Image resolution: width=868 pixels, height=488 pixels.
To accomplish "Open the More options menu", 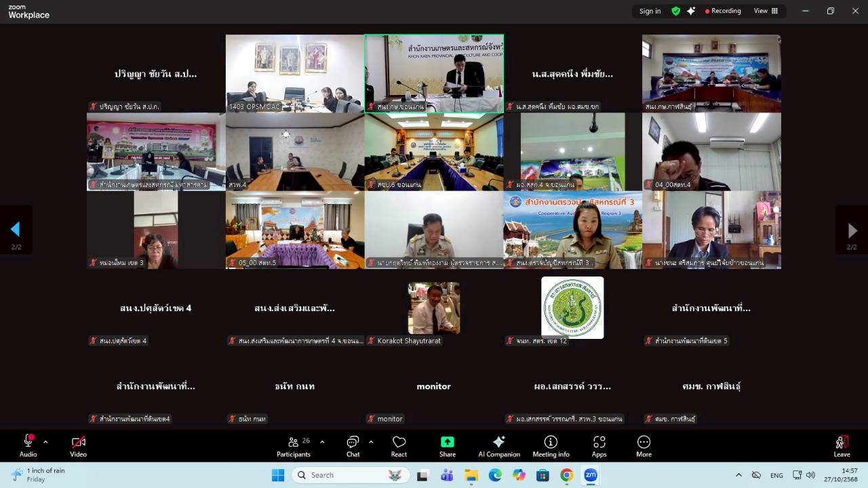I will [644, 446].
